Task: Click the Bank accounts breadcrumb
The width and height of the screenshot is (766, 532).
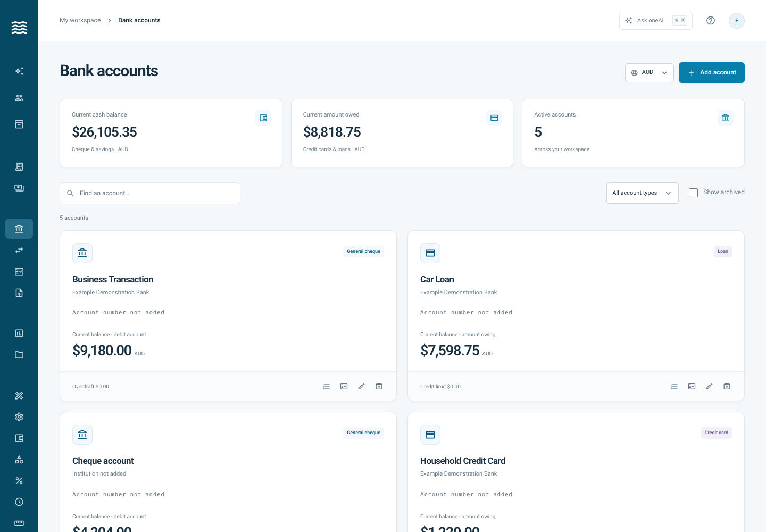Action: [139, 20]
